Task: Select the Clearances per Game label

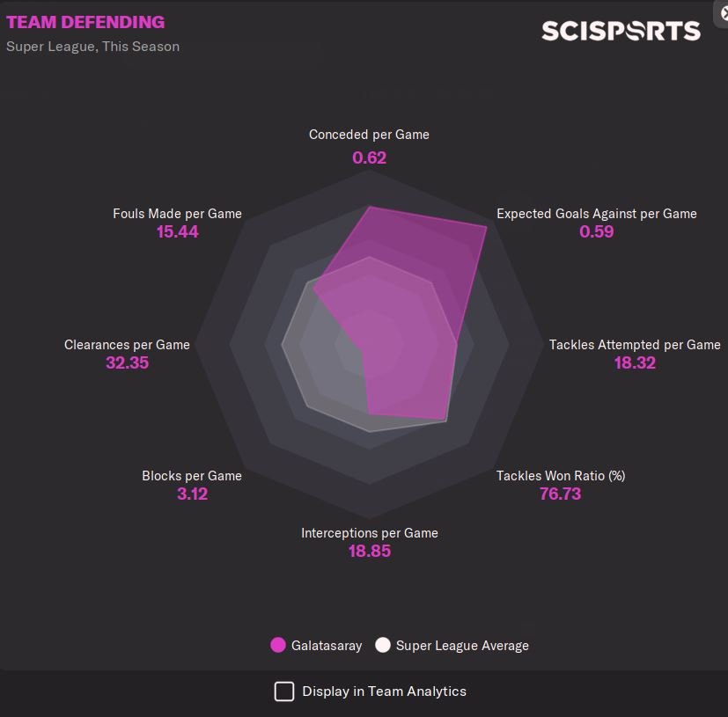Action: point(127,345)
